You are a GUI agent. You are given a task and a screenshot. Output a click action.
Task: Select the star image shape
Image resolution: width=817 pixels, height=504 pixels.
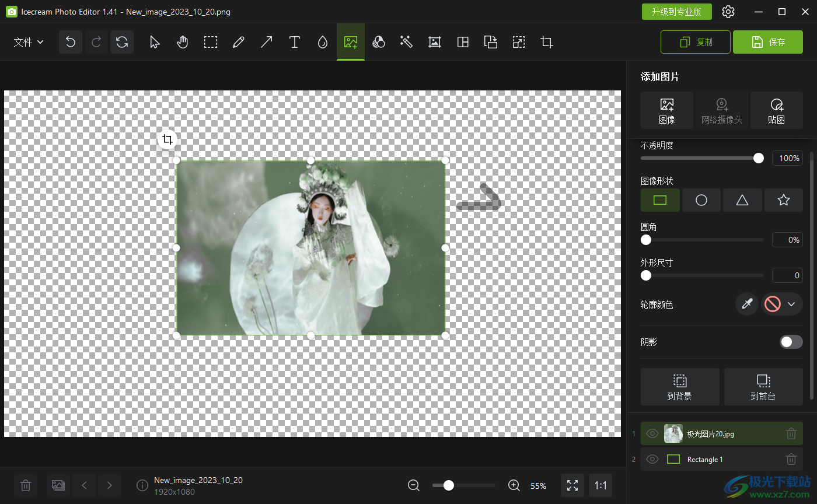(x=784, y=200)
